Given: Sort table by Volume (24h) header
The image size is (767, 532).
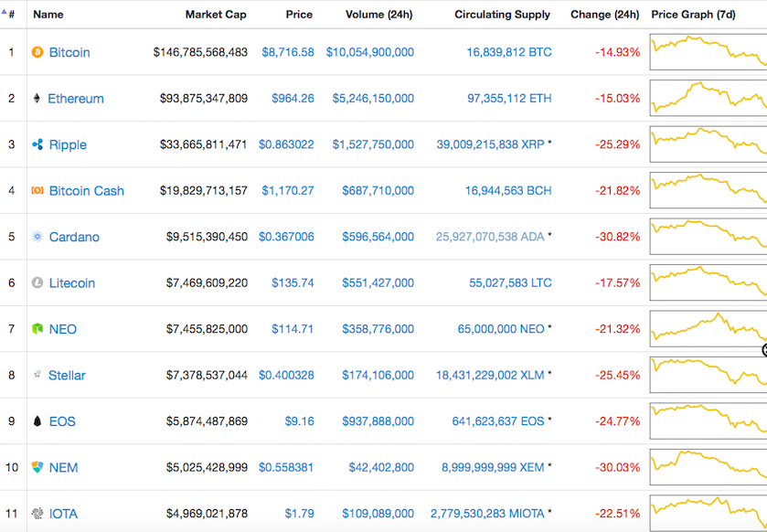Looking at the screenshot, I should pyautogui.click(x=379, y=15).
